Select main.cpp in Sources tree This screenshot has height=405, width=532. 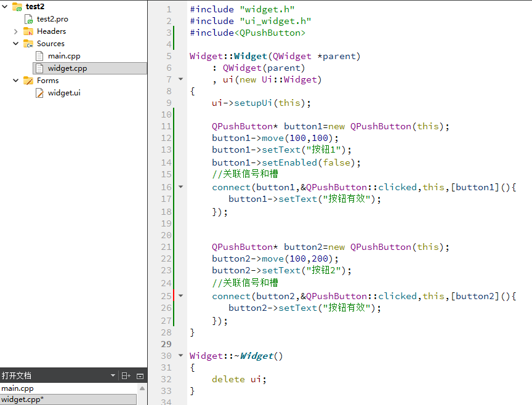pyautogui.click(x=64, y=56)
